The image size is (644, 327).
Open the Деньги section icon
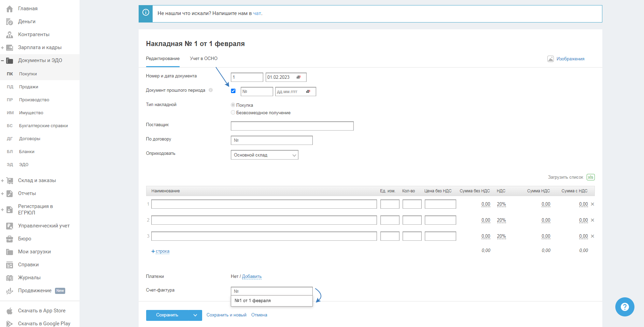coord(10,22)
